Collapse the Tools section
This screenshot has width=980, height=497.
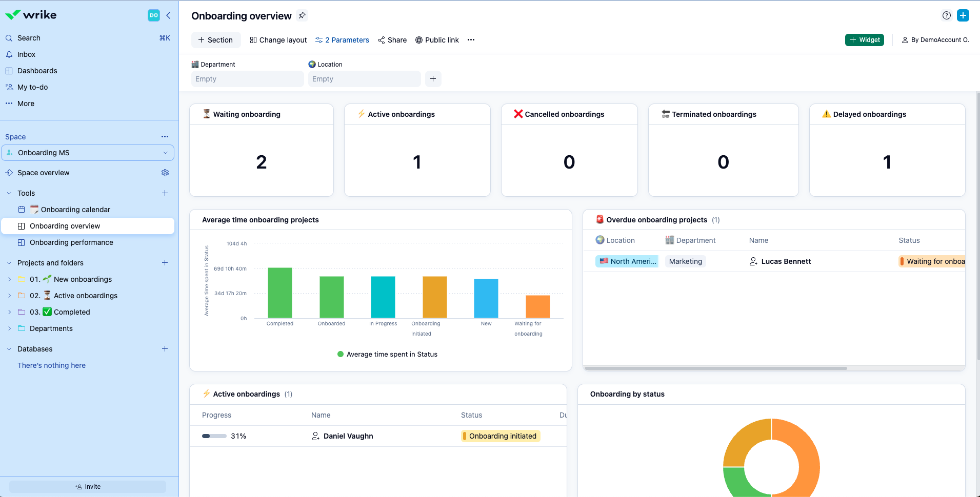point(8,193)
